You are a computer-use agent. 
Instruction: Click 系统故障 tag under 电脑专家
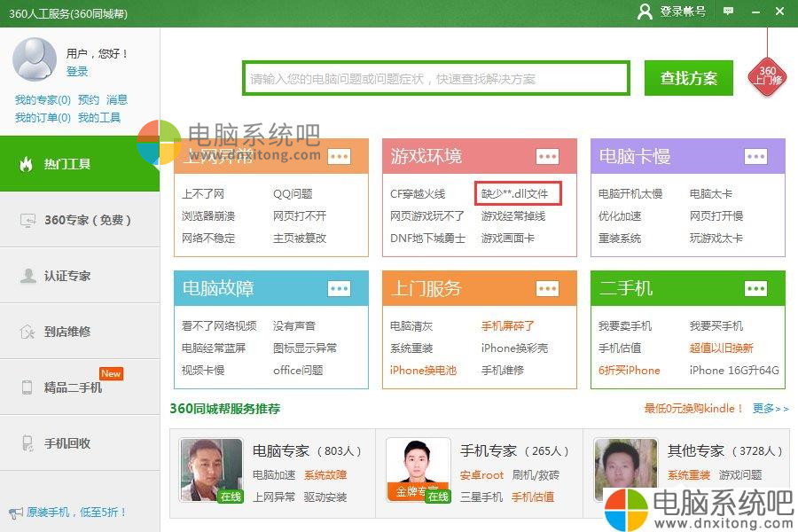pos(325,475)
